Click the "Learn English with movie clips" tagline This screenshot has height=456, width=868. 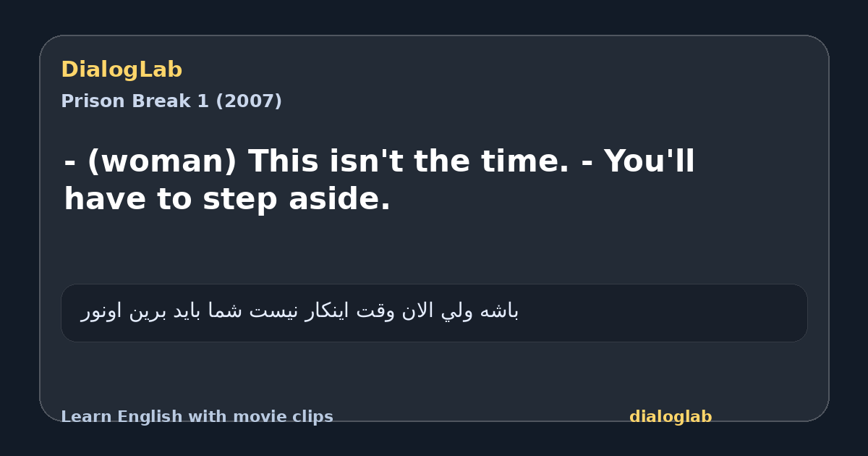(197, 417)
